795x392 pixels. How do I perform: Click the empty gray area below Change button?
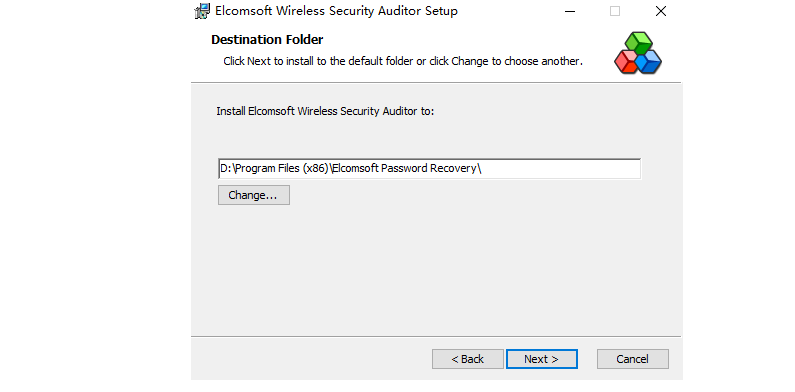(x=436, y=269)
